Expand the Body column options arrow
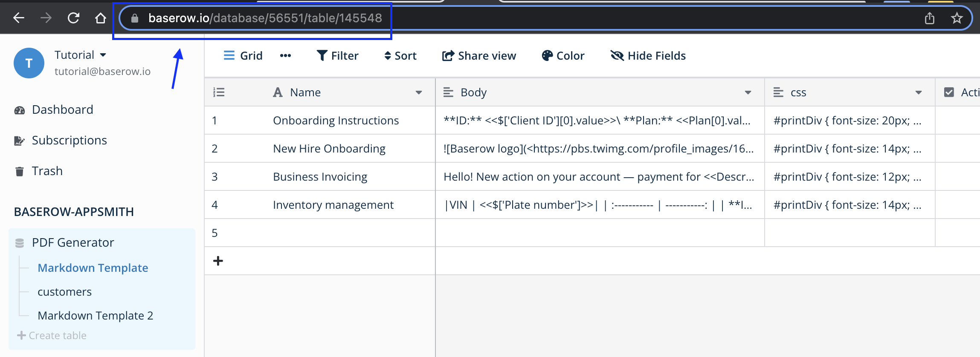Viewport: 980px width, 357px height. coord(748,92)
